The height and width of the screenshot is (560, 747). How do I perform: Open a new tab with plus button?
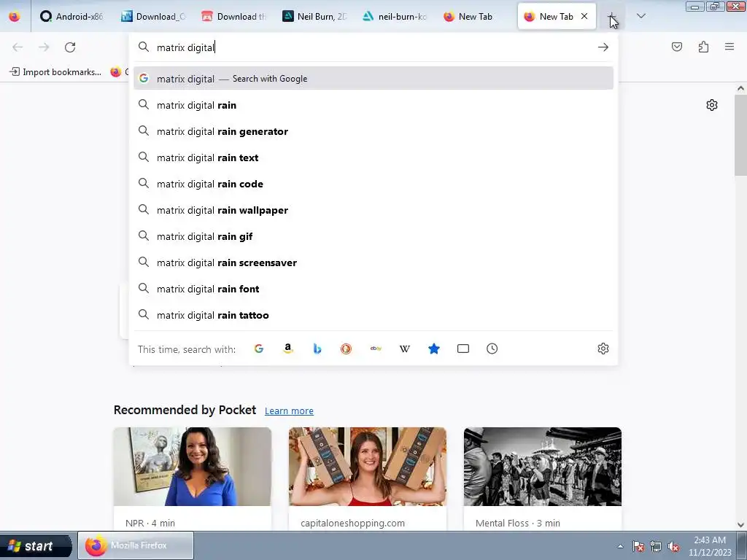[x=612, y=17]
